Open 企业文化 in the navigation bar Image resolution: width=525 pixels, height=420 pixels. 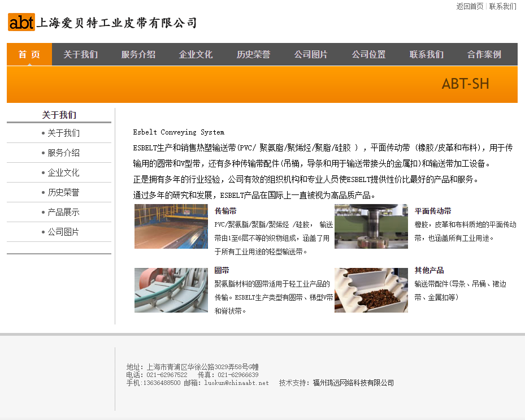tap(196, 54)
